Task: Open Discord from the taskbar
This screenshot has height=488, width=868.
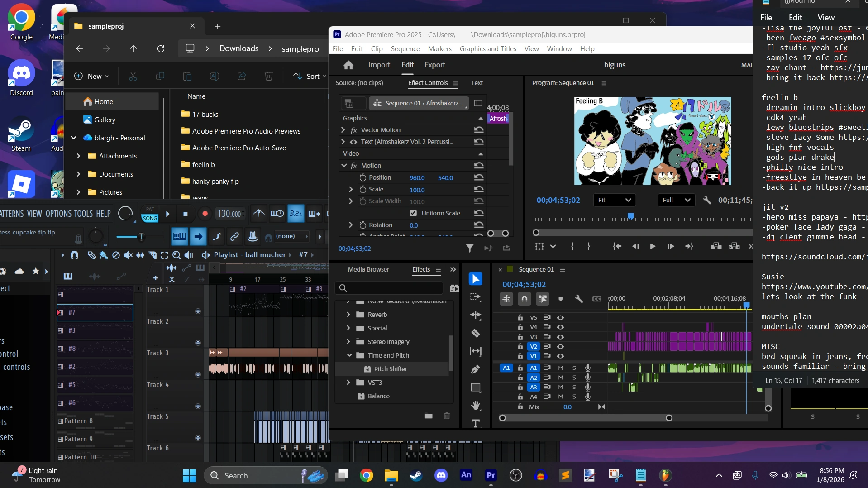Action: point(441,475)
